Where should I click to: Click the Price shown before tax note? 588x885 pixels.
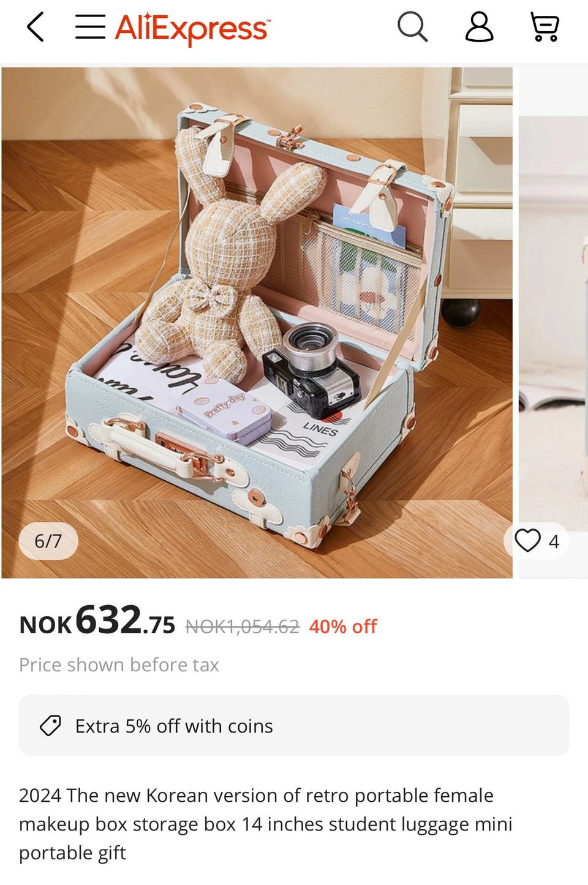tap(119, 665)
